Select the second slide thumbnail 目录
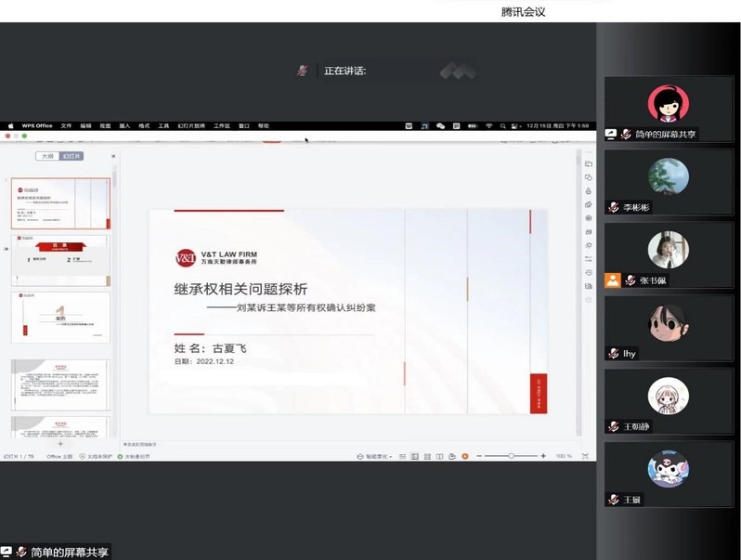The width and height of the screenshot is (741, 560). point(60,260)
